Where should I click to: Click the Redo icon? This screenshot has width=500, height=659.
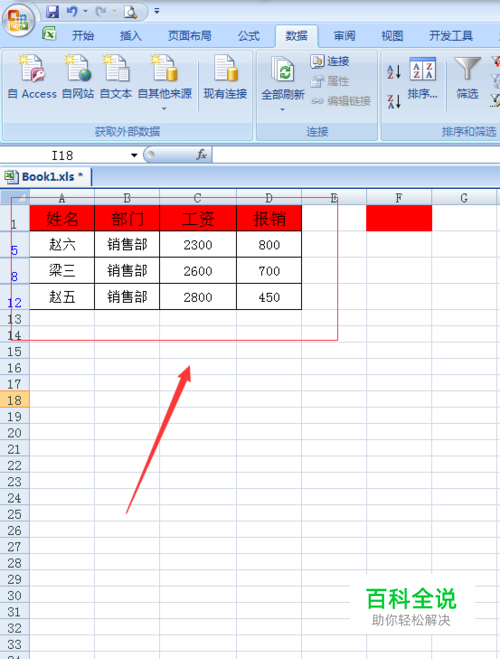(100, 12)
